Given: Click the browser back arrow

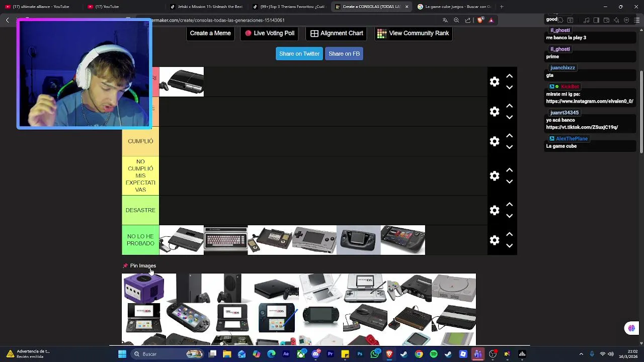Looking at the screenshot, I should coord(8,20).
